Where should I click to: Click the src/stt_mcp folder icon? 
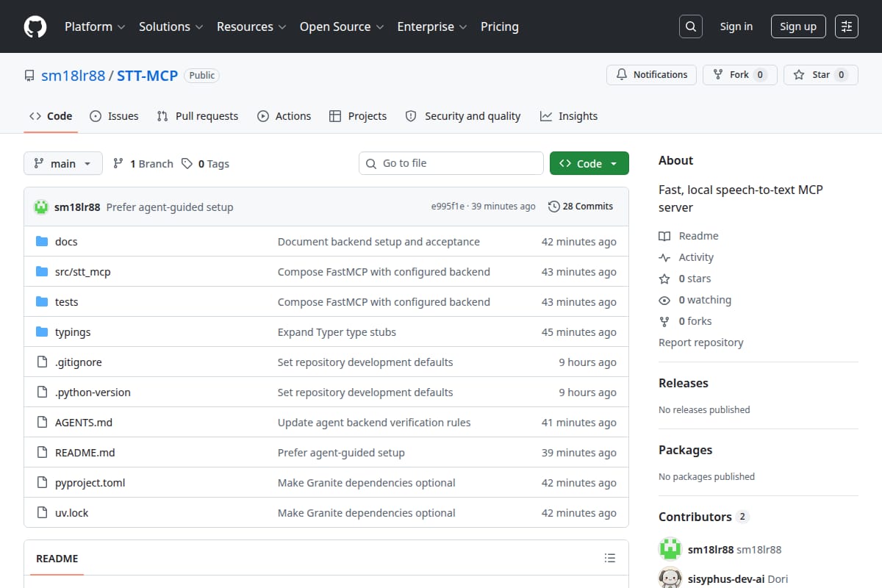[42, 272]
